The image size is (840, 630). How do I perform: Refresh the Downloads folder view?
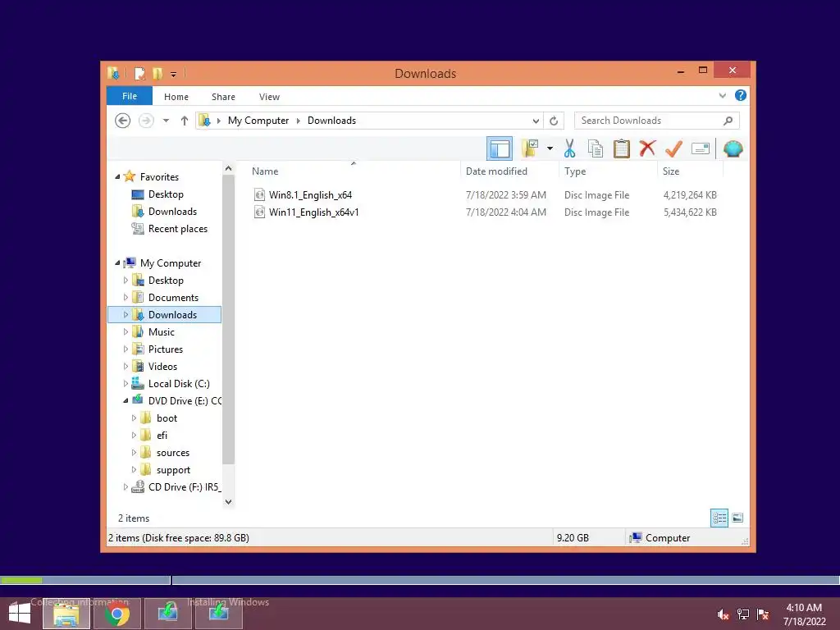click(554, 121)
